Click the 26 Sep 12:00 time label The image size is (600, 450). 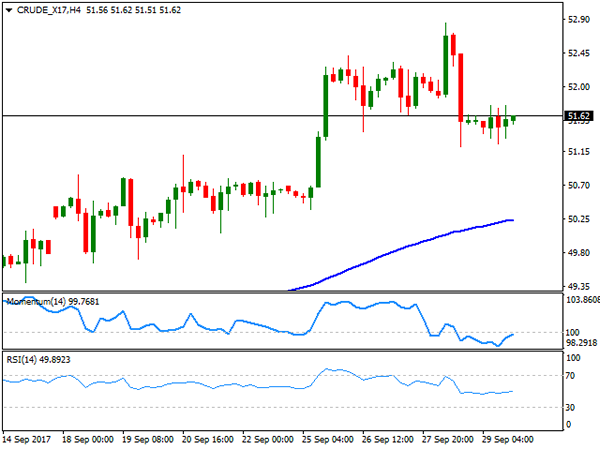388,439
